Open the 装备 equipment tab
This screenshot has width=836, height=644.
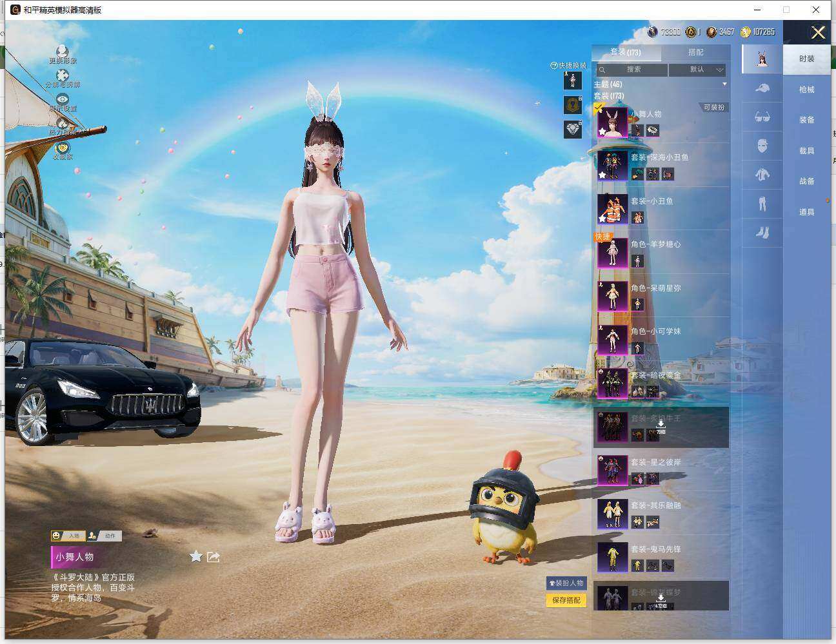click(x=807, y=120)
